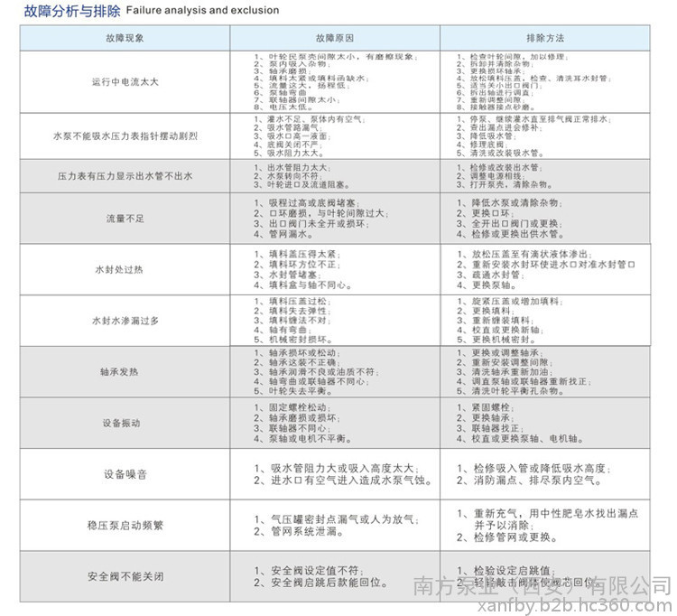Click remedy line '疏通水封管'

[x=490, y=275]
